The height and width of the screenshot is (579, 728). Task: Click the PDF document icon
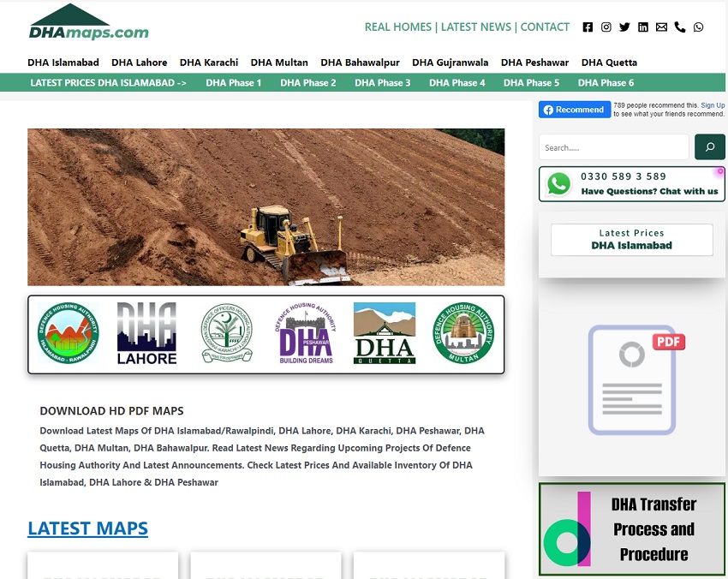click(x=636, y=379)
